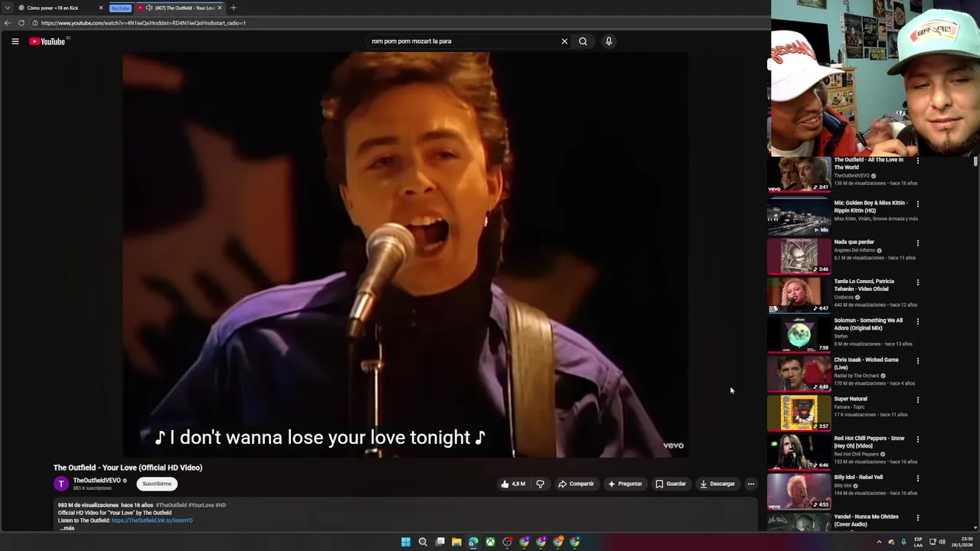Start voice search with the microphone
Viewport: 980px width, 551px height.
(x=609, y=41)
